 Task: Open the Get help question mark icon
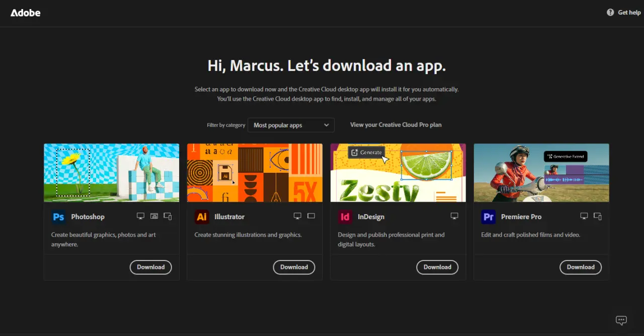coord(610,13)
